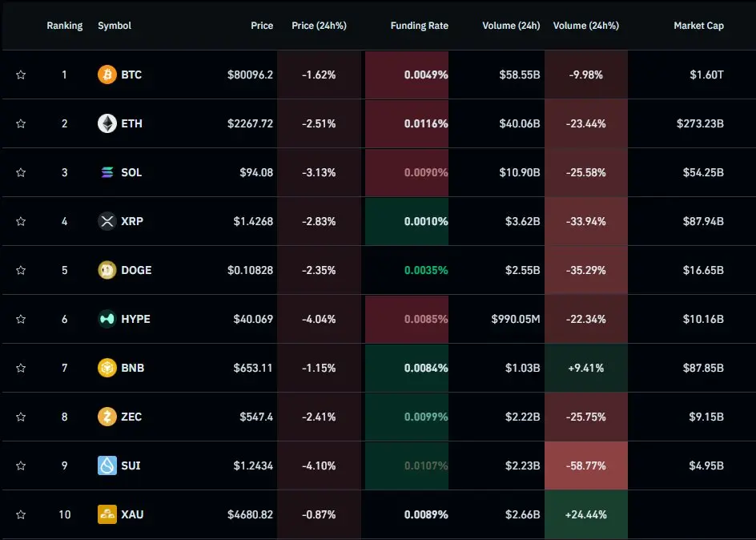Add DOGE to favorites via star
This screenshot has width=756, height=540.
(x=21, y=270)
